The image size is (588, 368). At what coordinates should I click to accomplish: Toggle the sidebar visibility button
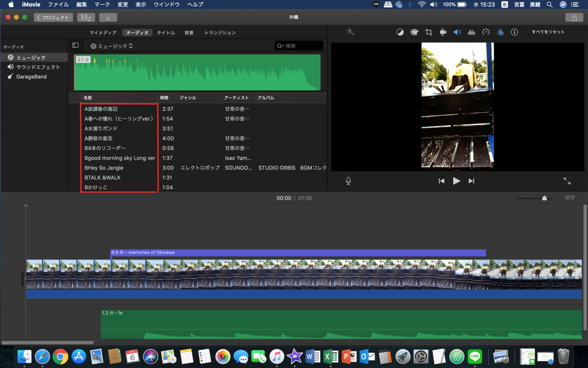tap(75, 46)
